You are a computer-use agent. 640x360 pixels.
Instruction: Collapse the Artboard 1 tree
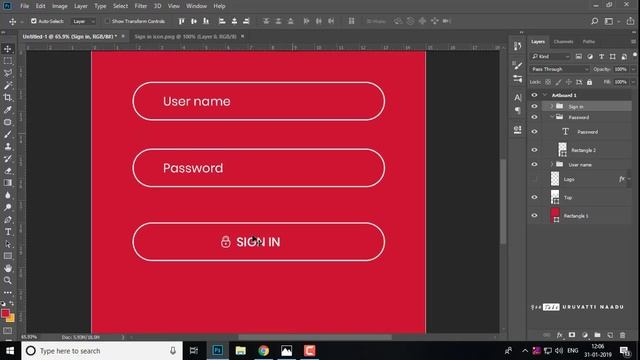click(x=545, y=95)
